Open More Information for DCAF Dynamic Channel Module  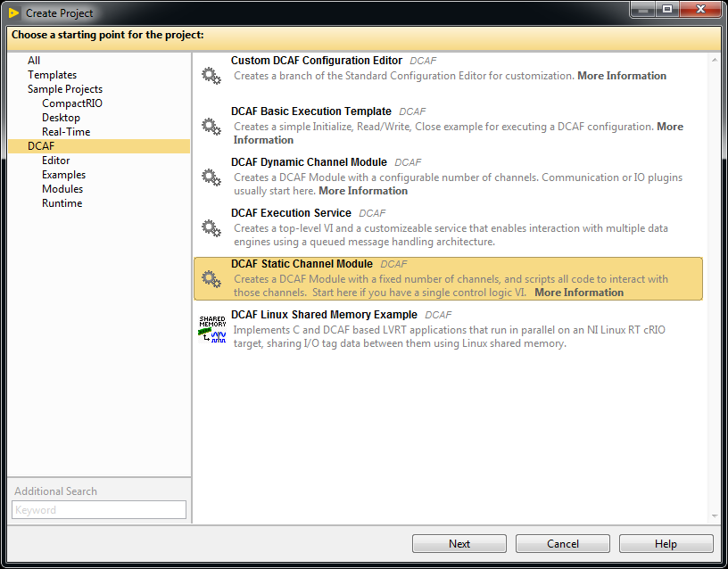click(x=363, y=191)
